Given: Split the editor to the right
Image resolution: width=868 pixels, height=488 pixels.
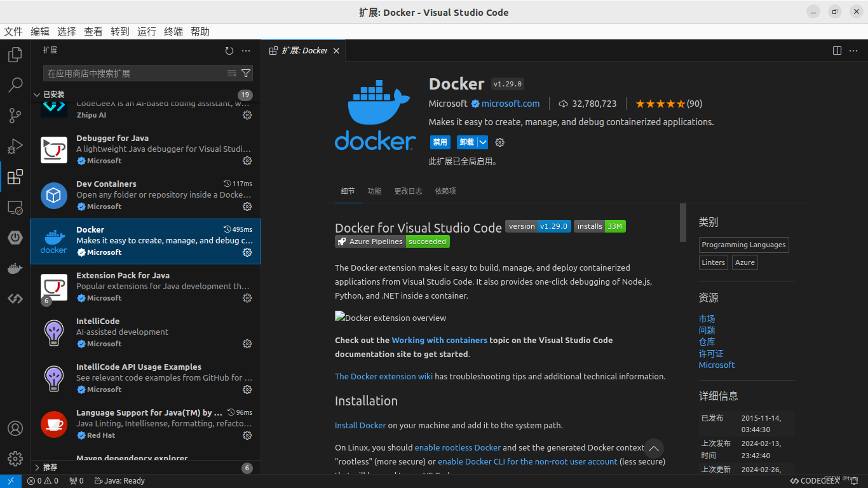Looking at the screenshot, I should click(x=837, y=51).
